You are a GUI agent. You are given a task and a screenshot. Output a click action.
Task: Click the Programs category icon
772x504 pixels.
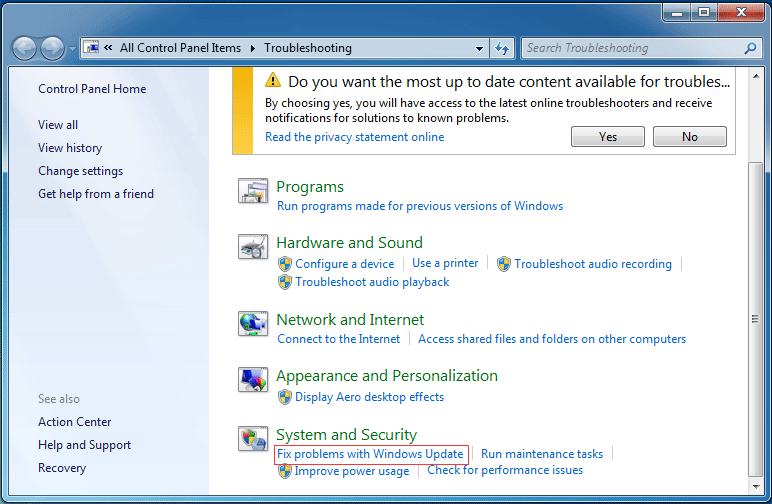(253, 191)
